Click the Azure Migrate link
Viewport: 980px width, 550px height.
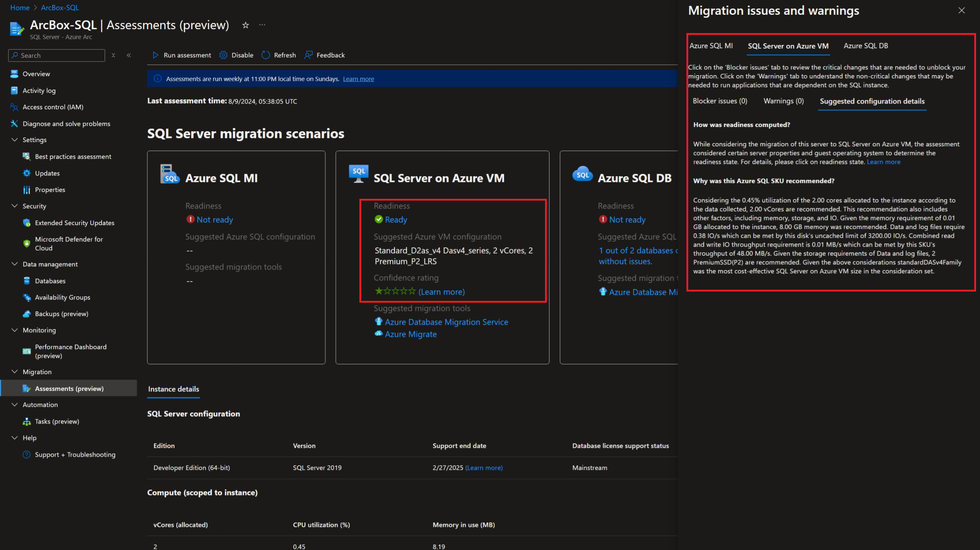pyautogui.click(x=410, y=334)
